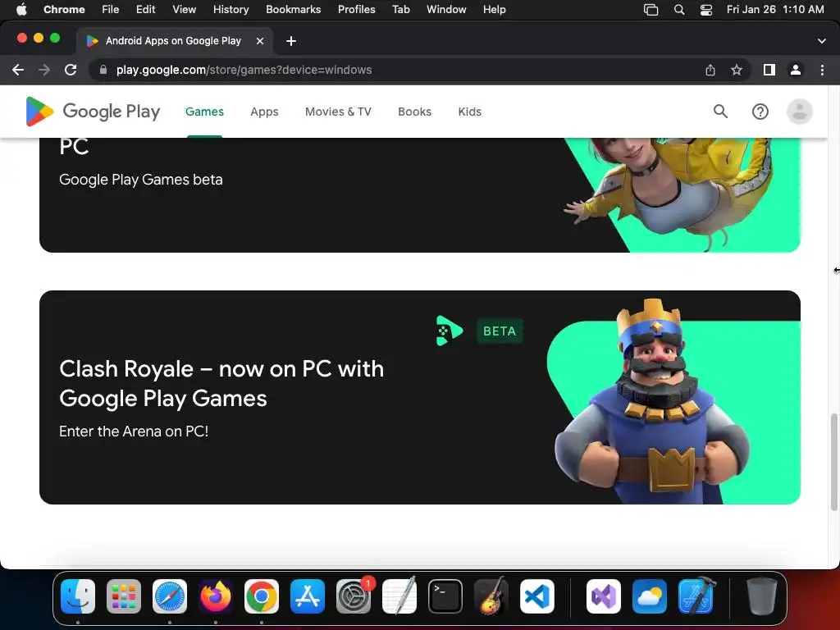Image resolution: width=840 pixels, height=630 pixels.
Task: Open the Google Play Games beta banner
Action: [420, 195]
